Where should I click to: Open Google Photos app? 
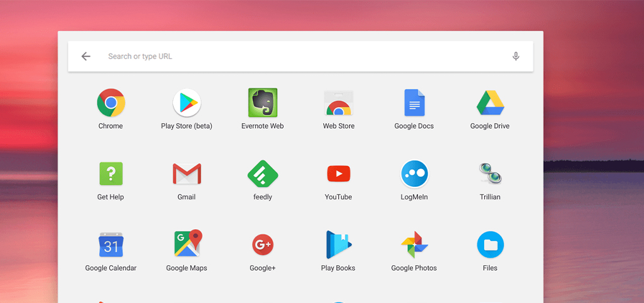pyautogui.click(x=414, y=245)
